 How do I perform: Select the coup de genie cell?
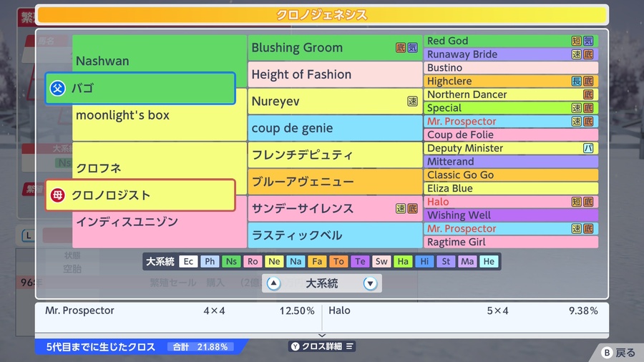pyautogui.click(x=335, y=128)
